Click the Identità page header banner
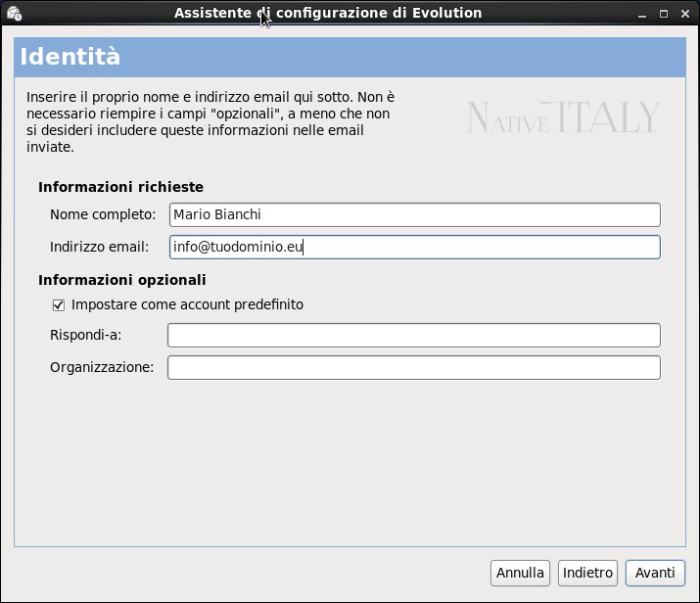700x603 pixels. (x=350, y=57)
